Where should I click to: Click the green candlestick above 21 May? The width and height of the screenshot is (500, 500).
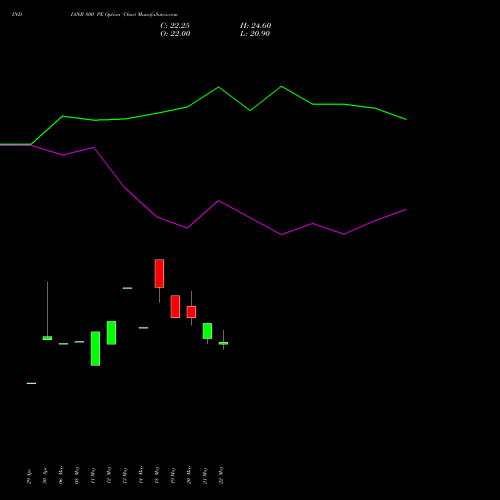tap(207, 331)
